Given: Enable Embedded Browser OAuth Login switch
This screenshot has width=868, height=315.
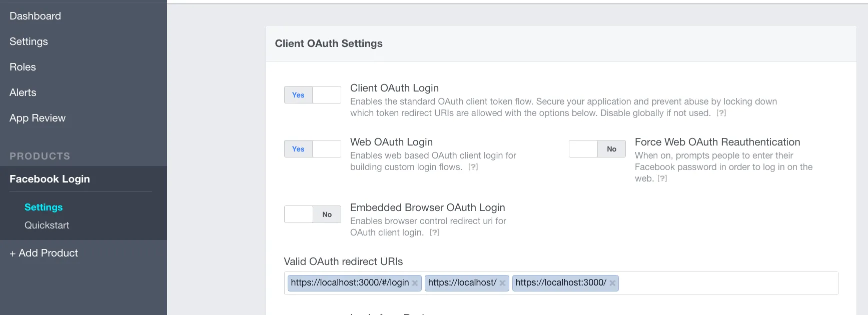Looking at the screenshot, I should (x=312, y=214).
